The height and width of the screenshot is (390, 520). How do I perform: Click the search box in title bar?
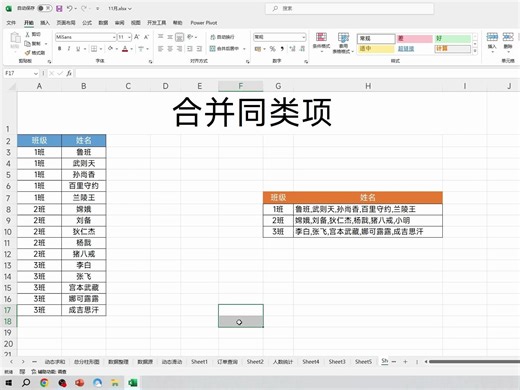349,9
